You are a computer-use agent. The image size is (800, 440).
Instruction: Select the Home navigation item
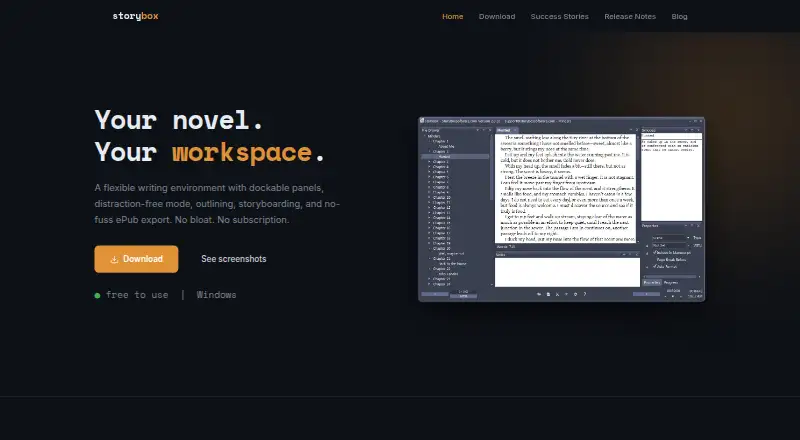coord(453,16)
